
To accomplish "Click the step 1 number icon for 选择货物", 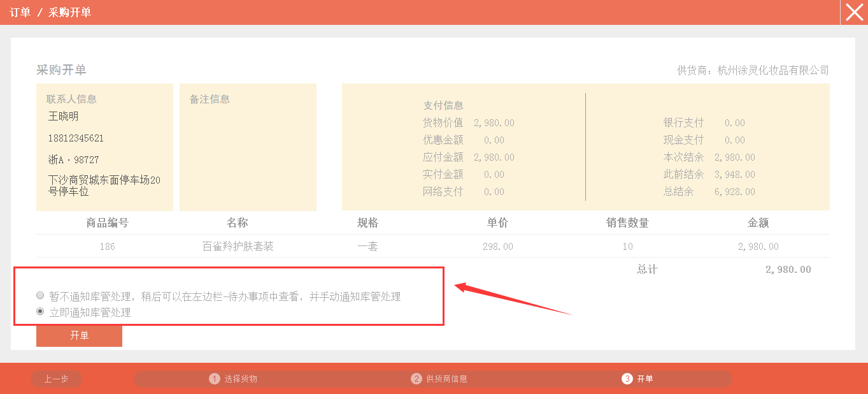I will point(215,379).
